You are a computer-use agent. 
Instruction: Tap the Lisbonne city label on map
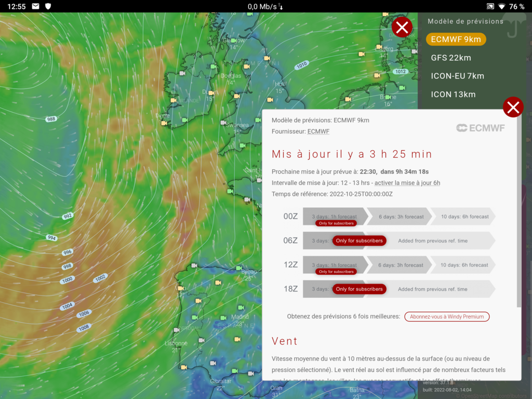[x=176, y=343]
